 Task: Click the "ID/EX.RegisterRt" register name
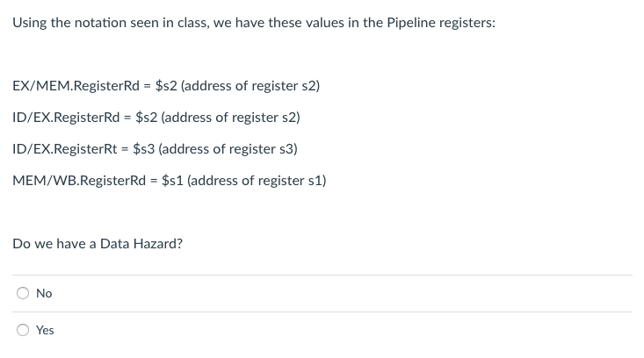[66, 149]
